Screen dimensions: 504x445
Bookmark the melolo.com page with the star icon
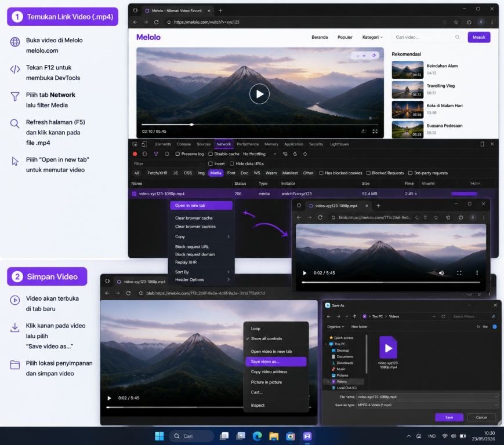click(x=456, y=22)
